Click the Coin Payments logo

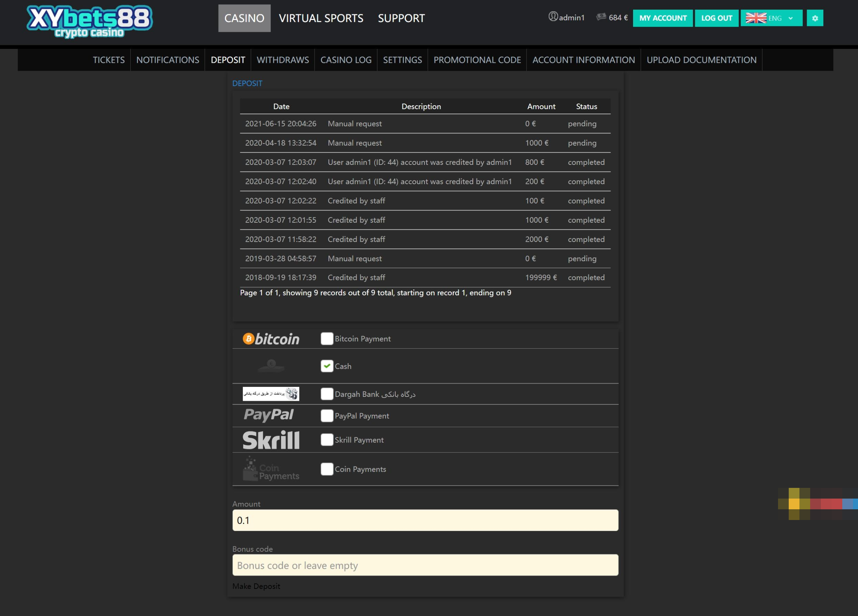(271, 469)
